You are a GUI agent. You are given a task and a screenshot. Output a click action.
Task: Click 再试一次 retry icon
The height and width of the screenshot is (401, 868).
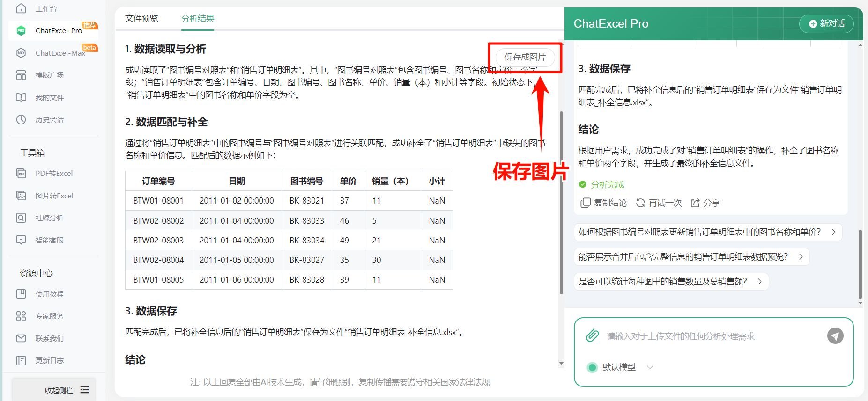[x=640, y=203]
